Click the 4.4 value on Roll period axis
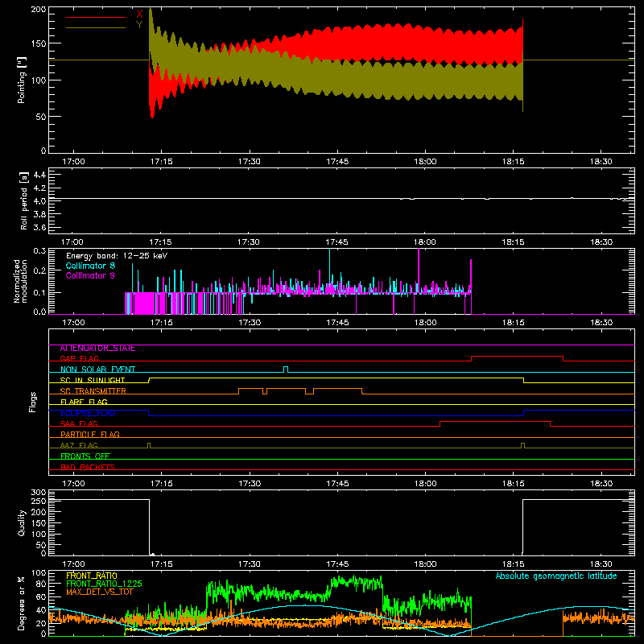The height and width of the screenshot is (644, 644). [x=39, y=175]
